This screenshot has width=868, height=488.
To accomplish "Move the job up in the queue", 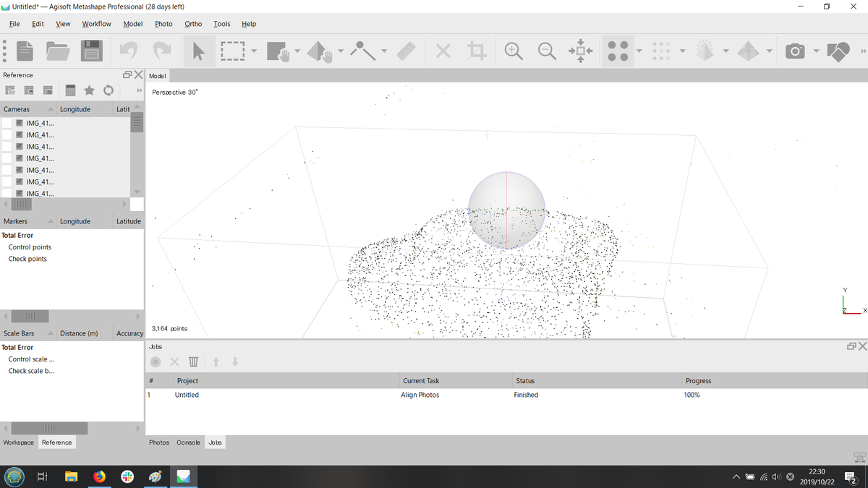I will pyautogui.click(x=216, y=361).
